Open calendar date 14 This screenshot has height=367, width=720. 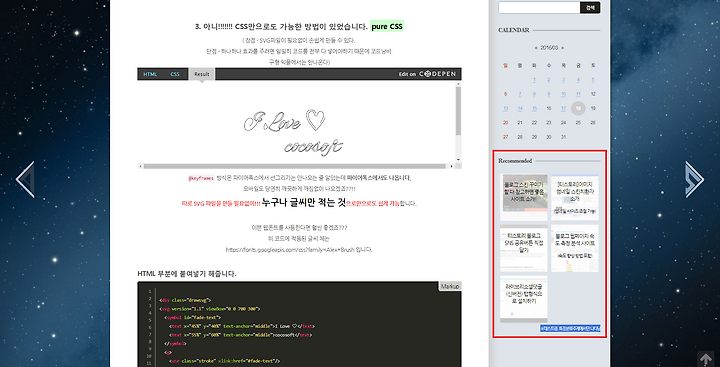tap(520, 108)
